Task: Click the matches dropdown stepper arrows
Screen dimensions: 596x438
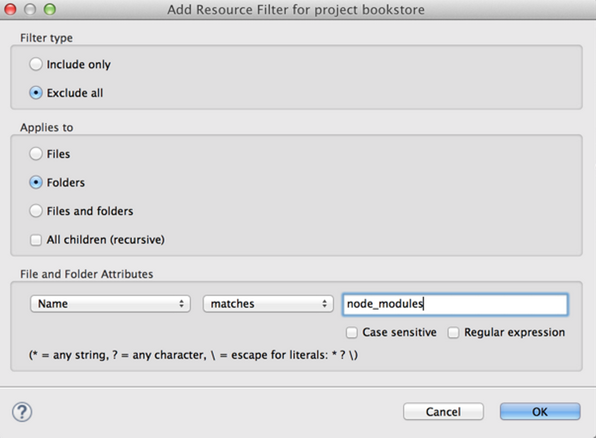Action: pyautogui.click(x=324, y=304)
